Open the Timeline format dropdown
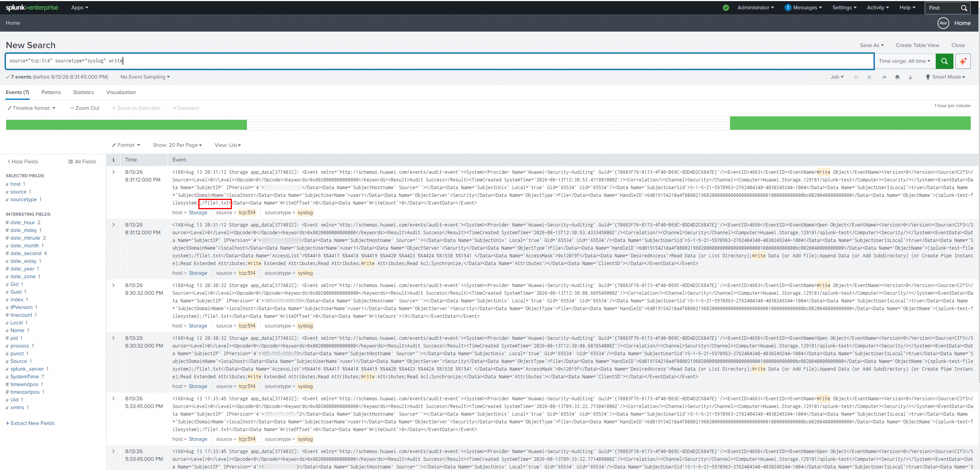980x470 pixels. coord(32,108)
